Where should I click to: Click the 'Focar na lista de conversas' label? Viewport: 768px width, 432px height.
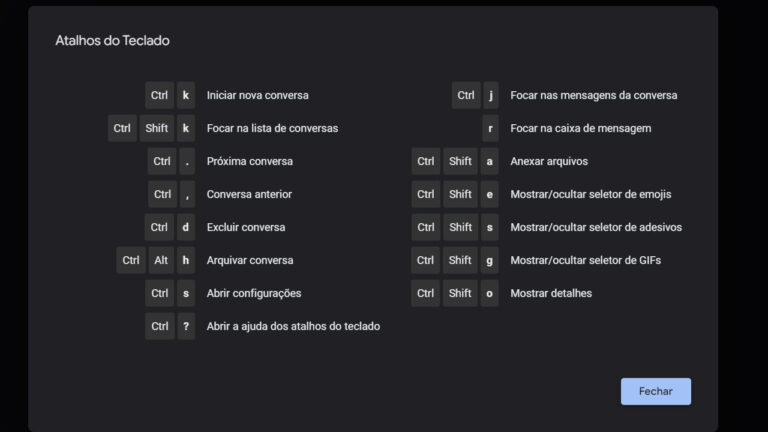272,128
